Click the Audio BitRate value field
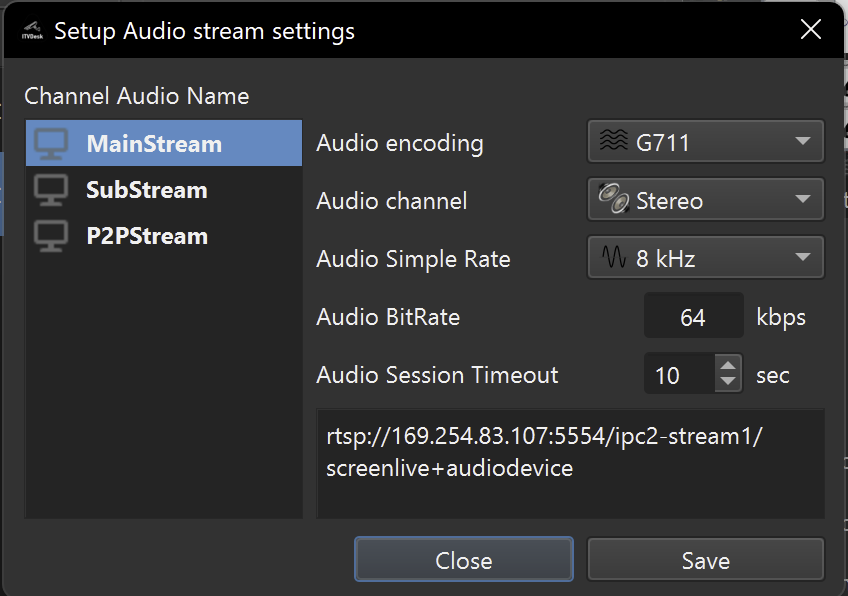 (x=693, y=318)
